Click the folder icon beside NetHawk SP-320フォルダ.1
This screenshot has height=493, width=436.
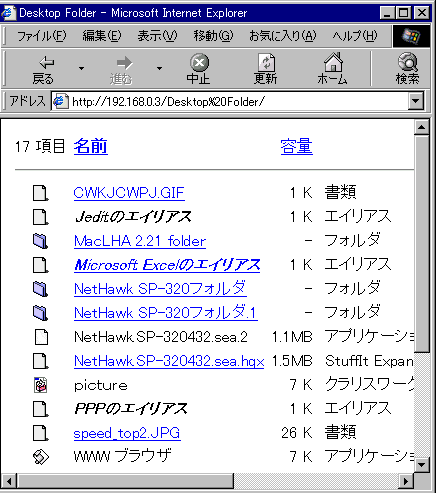point(41,313)
